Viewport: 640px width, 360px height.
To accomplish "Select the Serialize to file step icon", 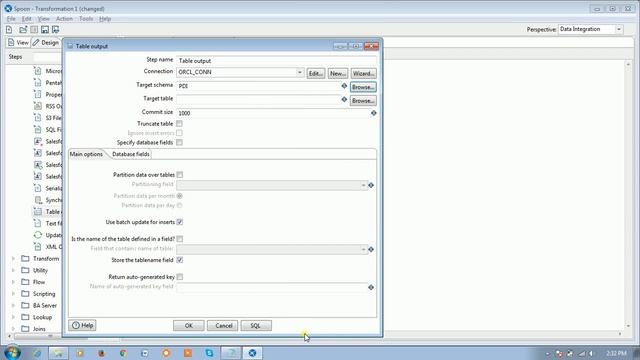I will [38, 188].
